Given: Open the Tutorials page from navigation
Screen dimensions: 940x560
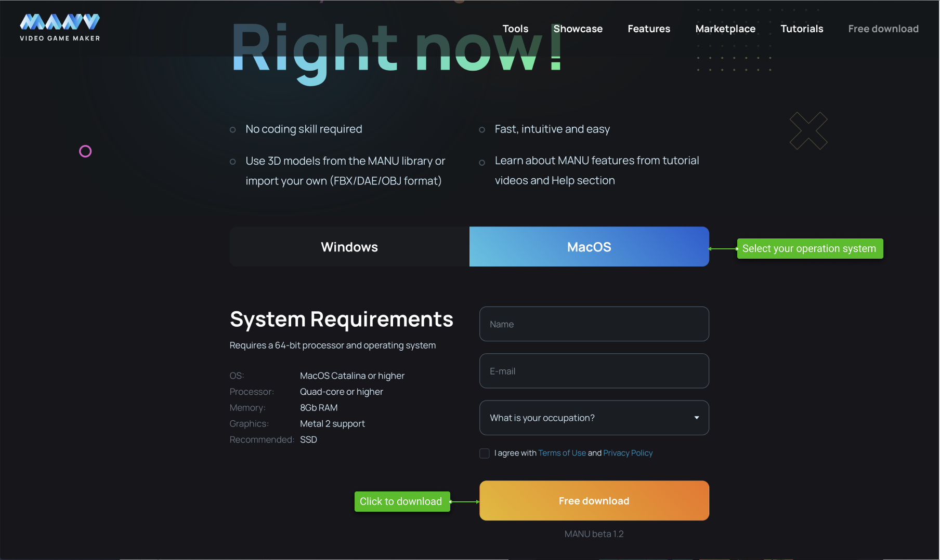Looking at the screenshot, I should [x=801, y=29].
